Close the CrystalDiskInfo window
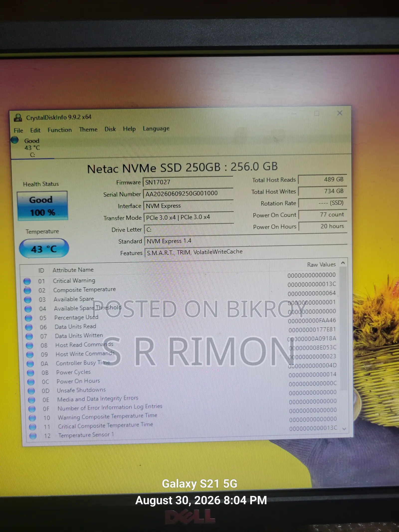Viewport: 399px width, 532px height. click(x=340, y=113)
